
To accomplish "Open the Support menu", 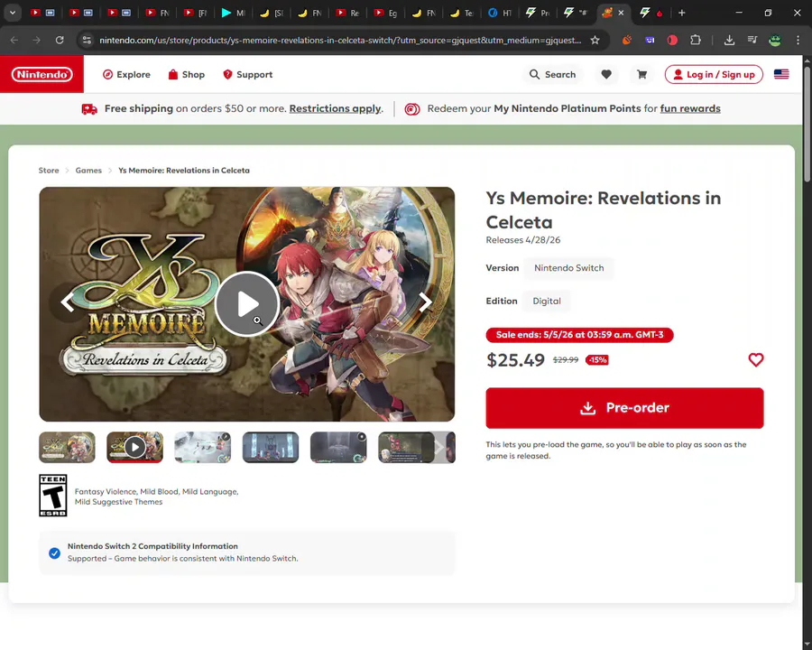I will (247, 75).
